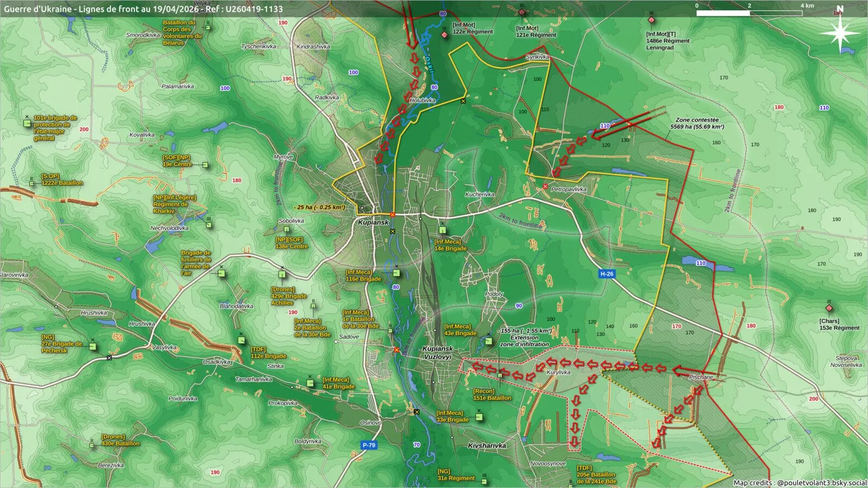This screenshot has height=488, width=868.
Task: Click the Radkivka label
Action: [327, 98]
